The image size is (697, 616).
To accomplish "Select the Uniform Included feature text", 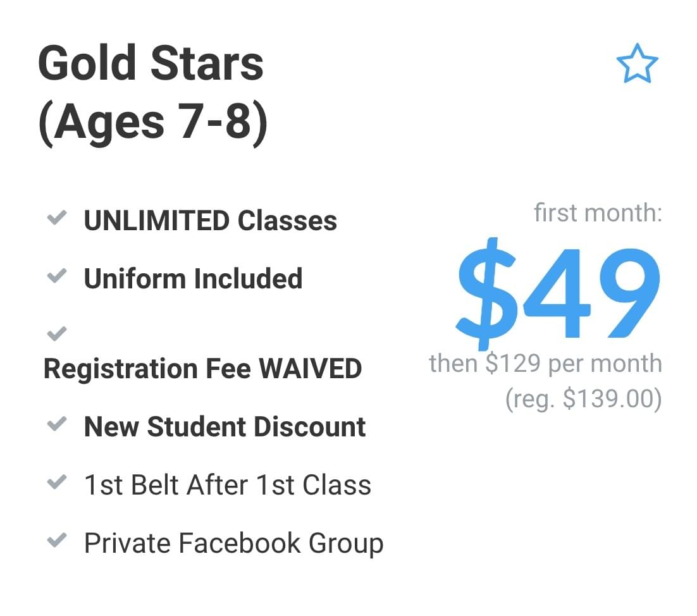I will [194, 279].
